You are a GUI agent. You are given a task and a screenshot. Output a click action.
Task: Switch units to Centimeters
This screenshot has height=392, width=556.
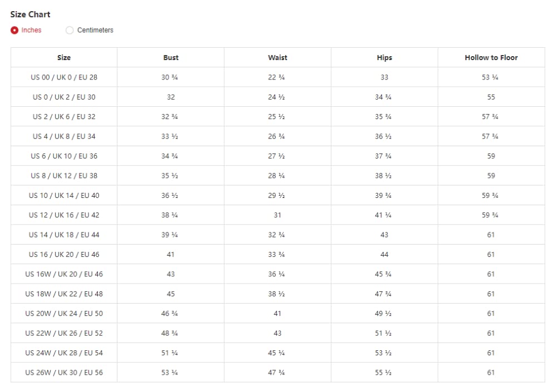tap(69, 30)
